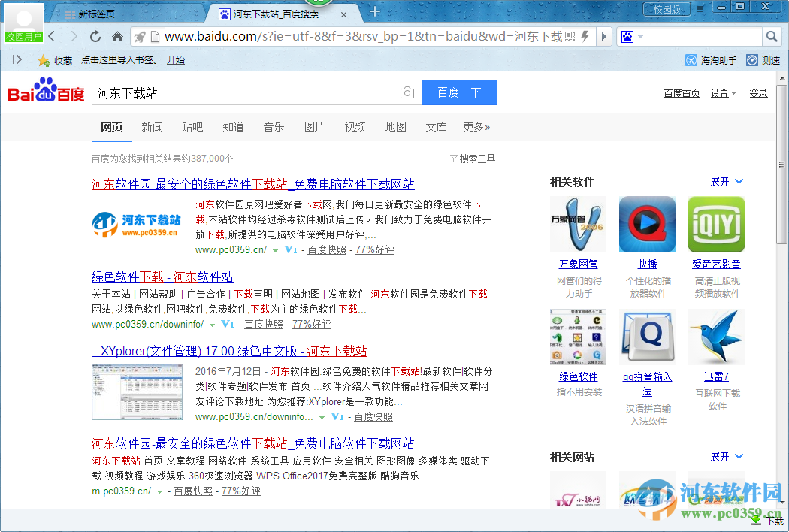Toggle the sidebar panel icon on bookmarks bar

point(17,59)
